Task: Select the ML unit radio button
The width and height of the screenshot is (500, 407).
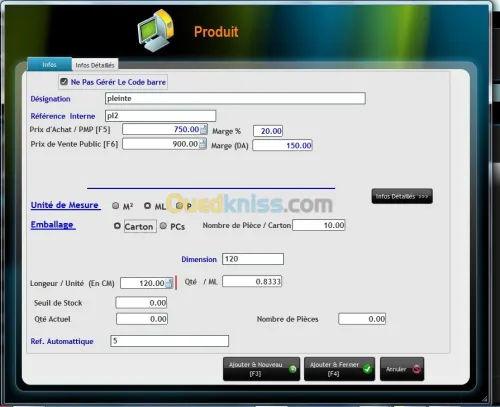Action: (147, 206)
